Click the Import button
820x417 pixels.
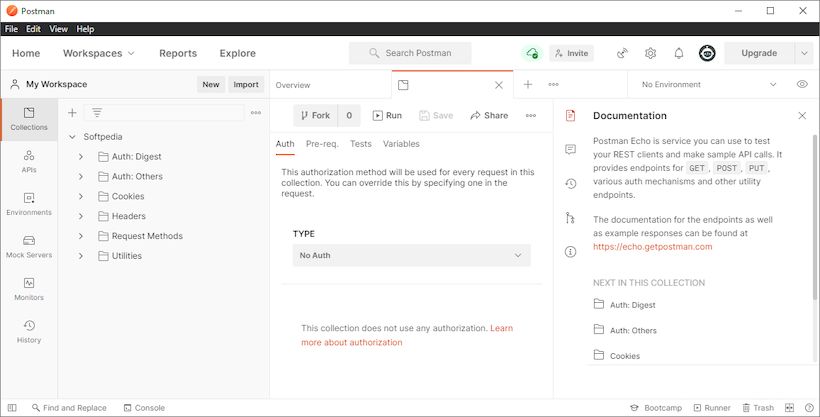[246, 85]
